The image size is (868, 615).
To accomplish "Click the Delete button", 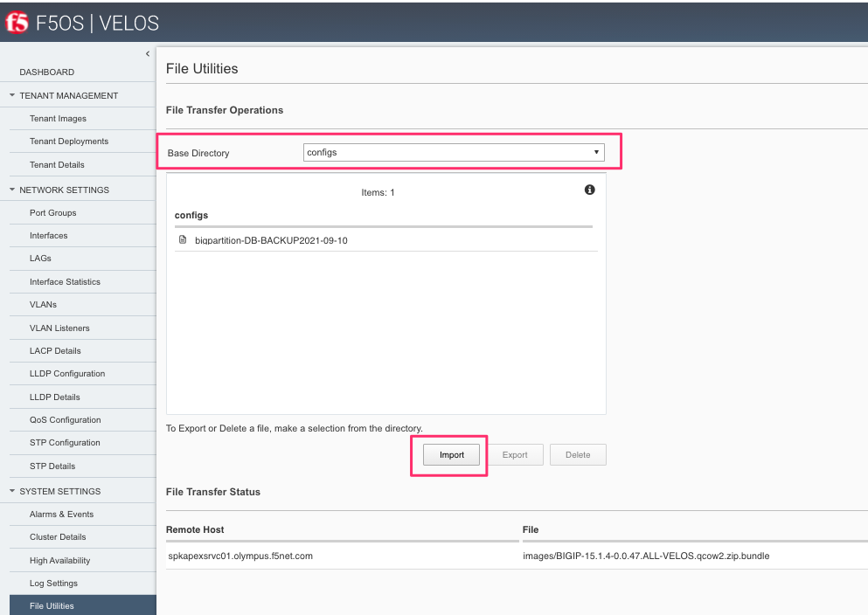I will [578, 454].
